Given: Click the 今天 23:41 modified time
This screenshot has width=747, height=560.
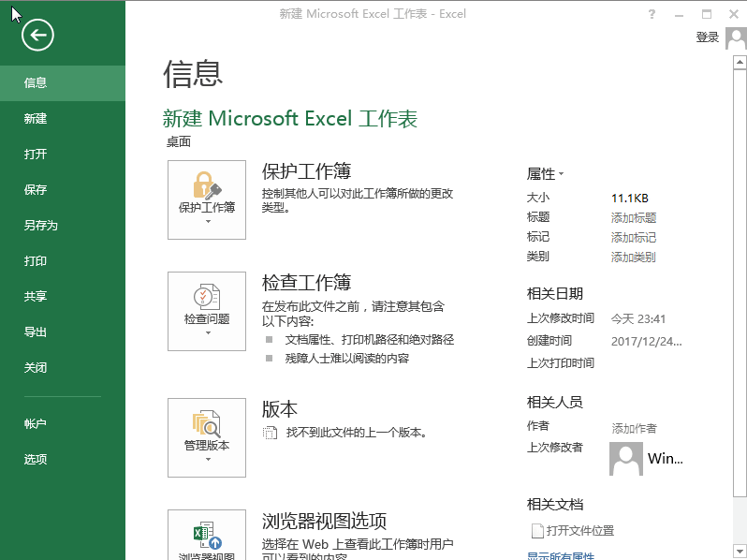Looking at the screenshot, I should pos(638,318).
